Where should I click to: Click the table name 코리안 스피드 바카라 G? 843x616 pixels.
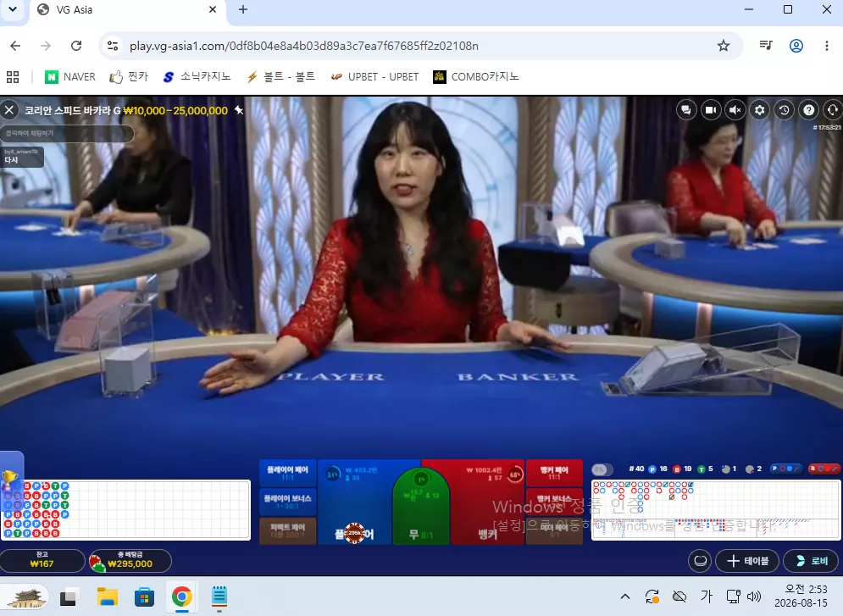coord(73,110)
